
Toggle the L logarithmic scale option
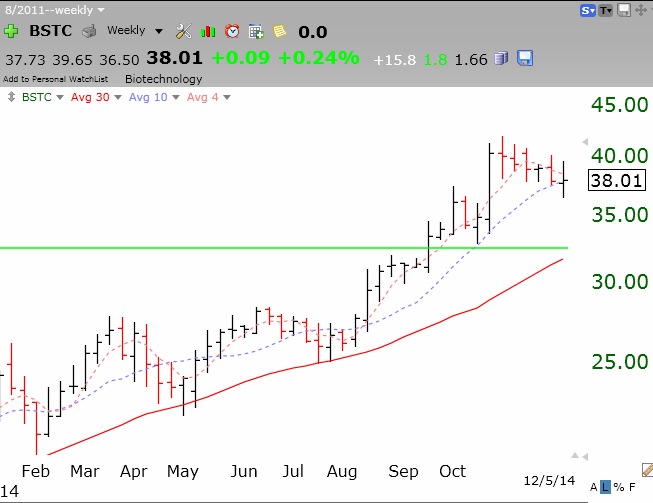click(x=605, y=487)
